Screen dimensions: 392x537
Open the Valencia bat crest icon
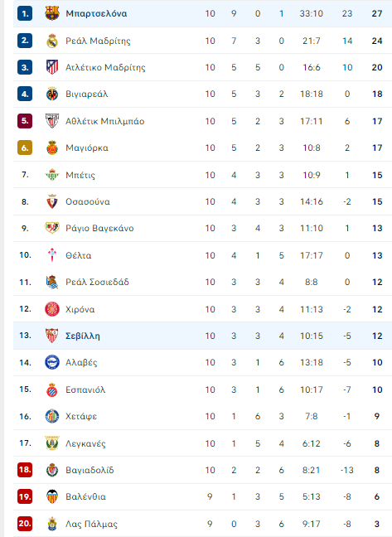(x=52, y=496)
